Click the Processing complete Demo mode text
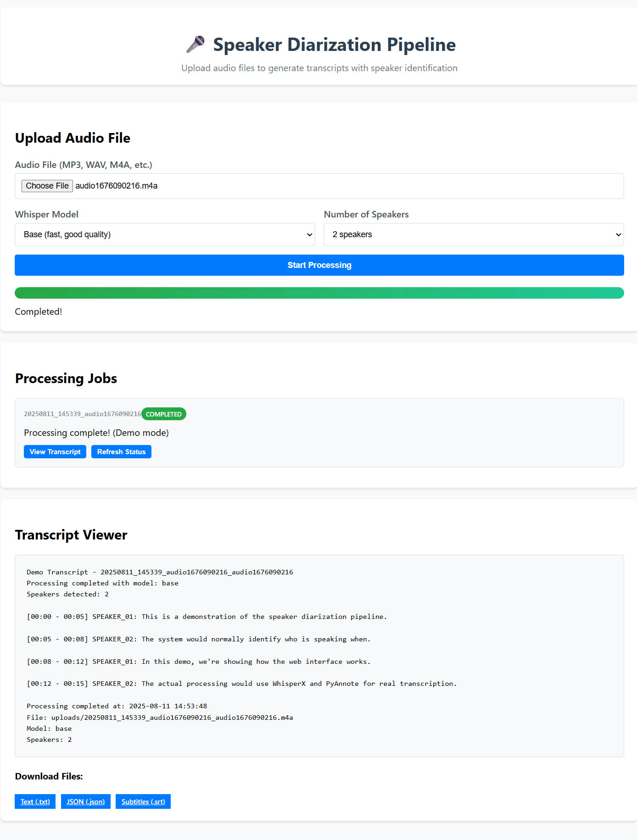The image size is (637, 840). [x=96, y=433]
